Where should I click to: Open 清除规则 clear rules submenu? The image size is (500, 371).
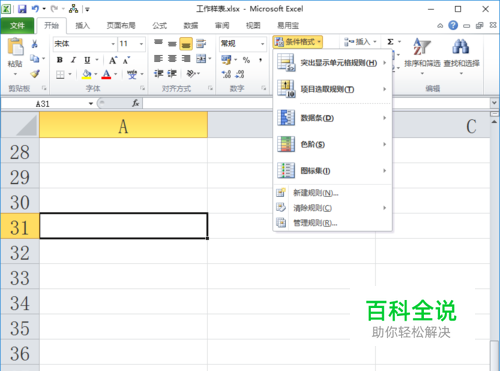332,208
